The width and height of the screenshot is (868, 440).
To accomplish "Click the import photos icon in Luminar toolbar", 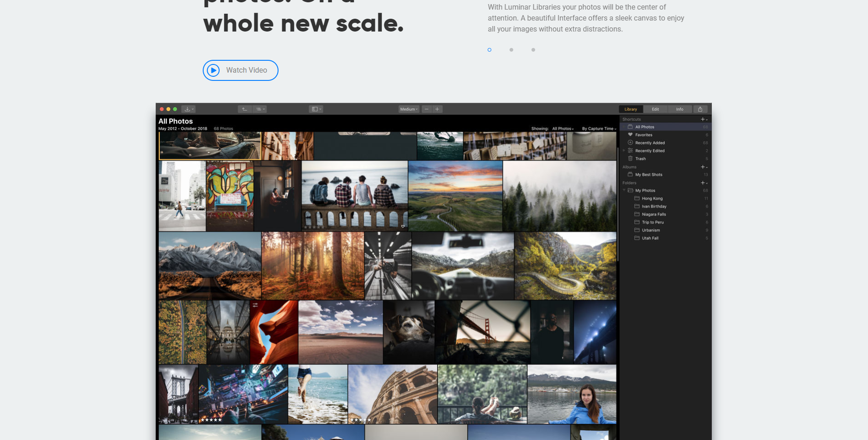I will 189,109.
